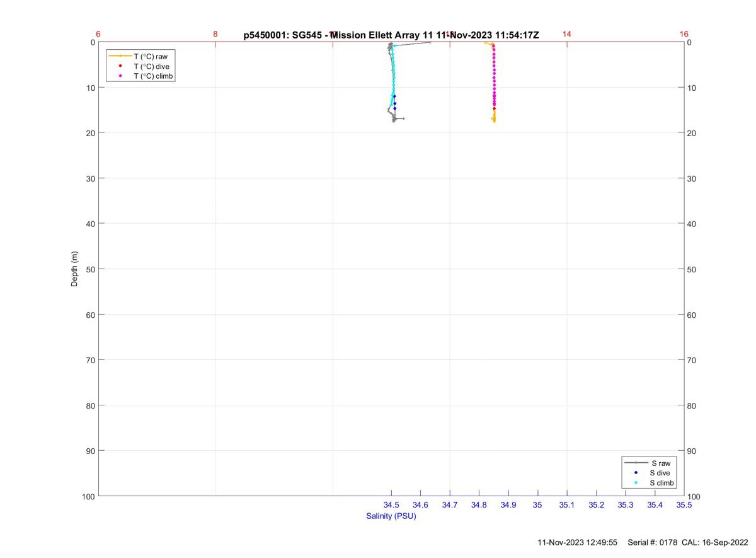Click depth tick '50' on left axis

90,269
